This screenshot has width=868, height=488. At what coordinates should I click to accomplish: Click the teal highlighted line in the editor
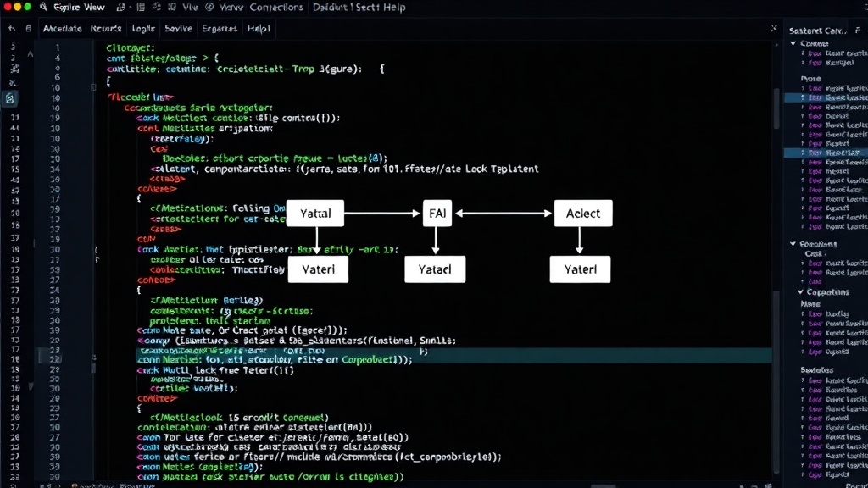[454, 355]
